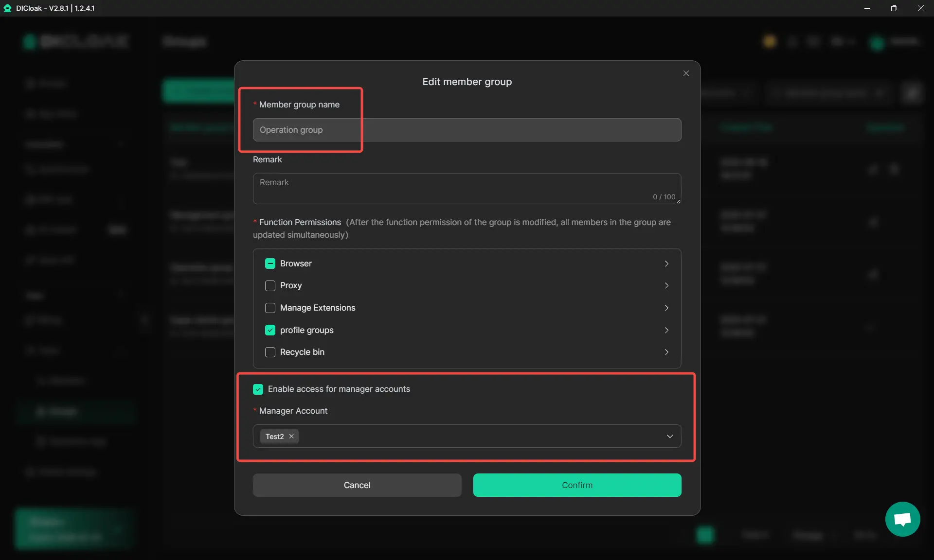Expand Proxy permission sub-options arrow
934x560 pixels.
tap(666, 286)
